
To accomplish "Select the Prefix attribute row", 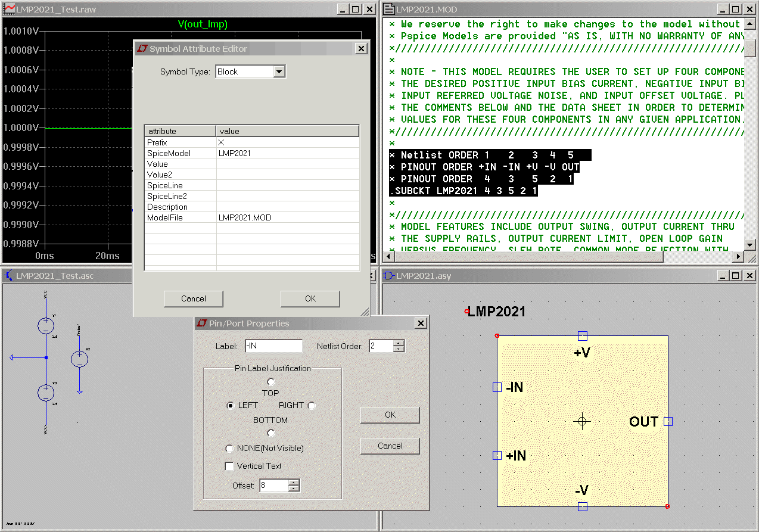I will click(x=252, y=142).
